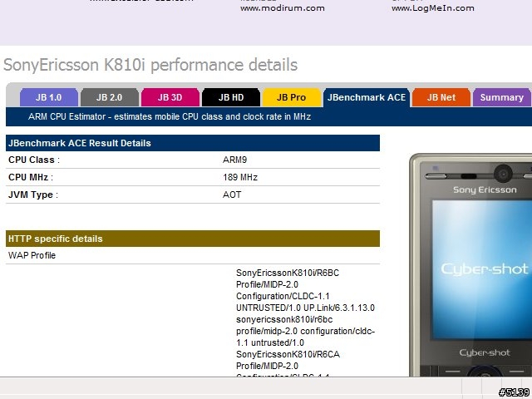Click the 'Configuration/CLDC-1.1' text line
532x399 pixels.
[283, 296]
